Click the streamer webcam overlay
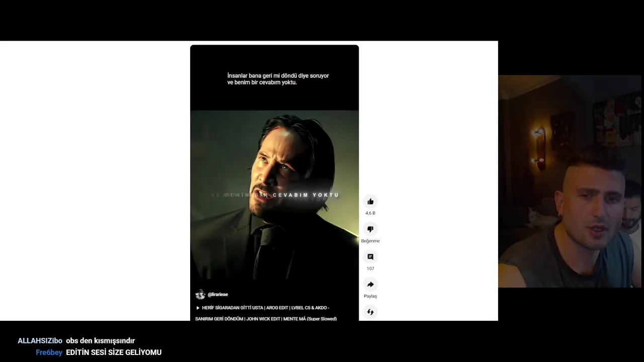This screenshot has width=644, height=362. [571, 182]
